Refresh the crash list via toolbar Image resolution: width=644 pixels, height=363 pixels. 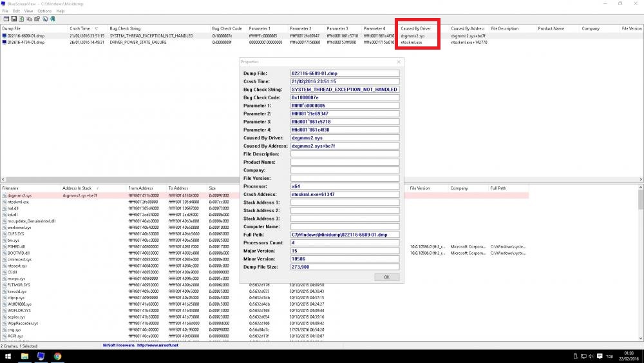pos(21,19)
